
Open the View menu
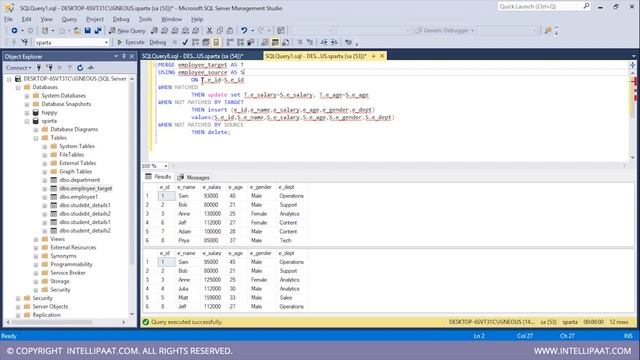tap(46, 19)
